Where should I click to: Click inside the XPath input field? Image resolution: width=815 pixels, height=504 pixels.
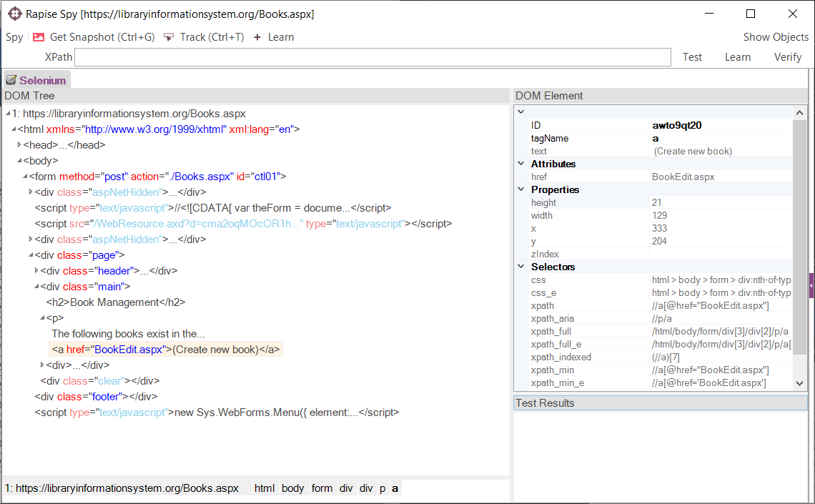[372, 57]
